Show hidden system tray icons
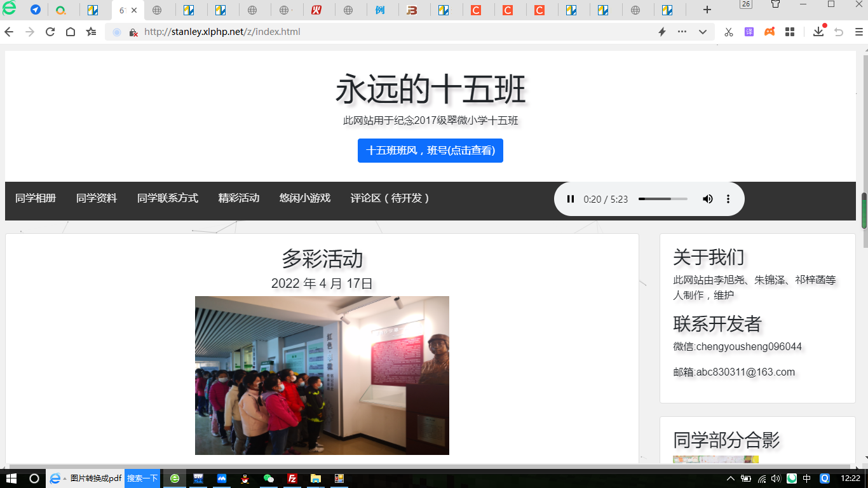Screen dimensions: 868x488 coord(731,478)
